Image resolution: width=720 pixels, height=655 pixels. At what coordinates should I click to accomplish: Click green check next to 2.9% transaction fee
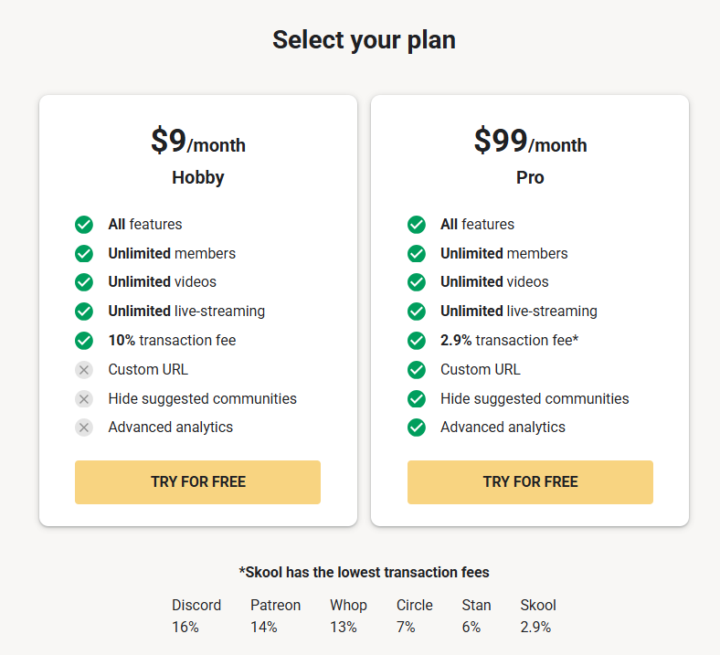pos(417,341)
